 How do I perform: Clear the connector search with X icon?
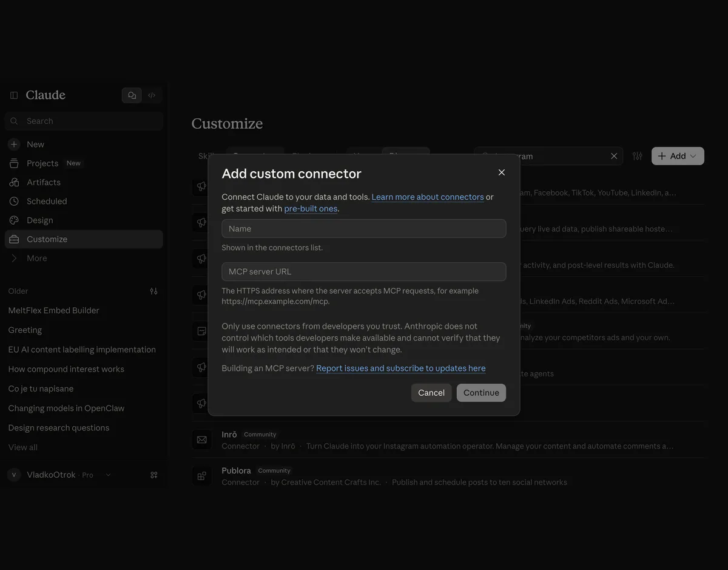click(x=614, y=156)
